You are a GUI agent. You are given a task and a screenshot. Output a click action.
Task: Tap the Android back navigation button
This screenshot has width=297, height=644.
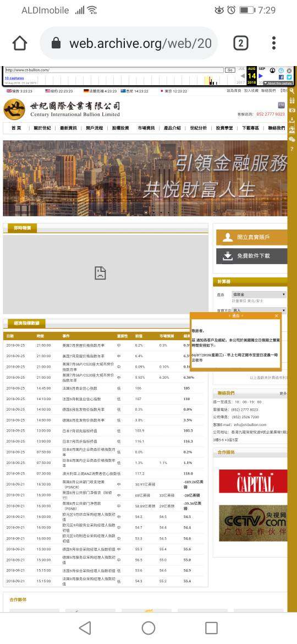[x=85, y=627]
